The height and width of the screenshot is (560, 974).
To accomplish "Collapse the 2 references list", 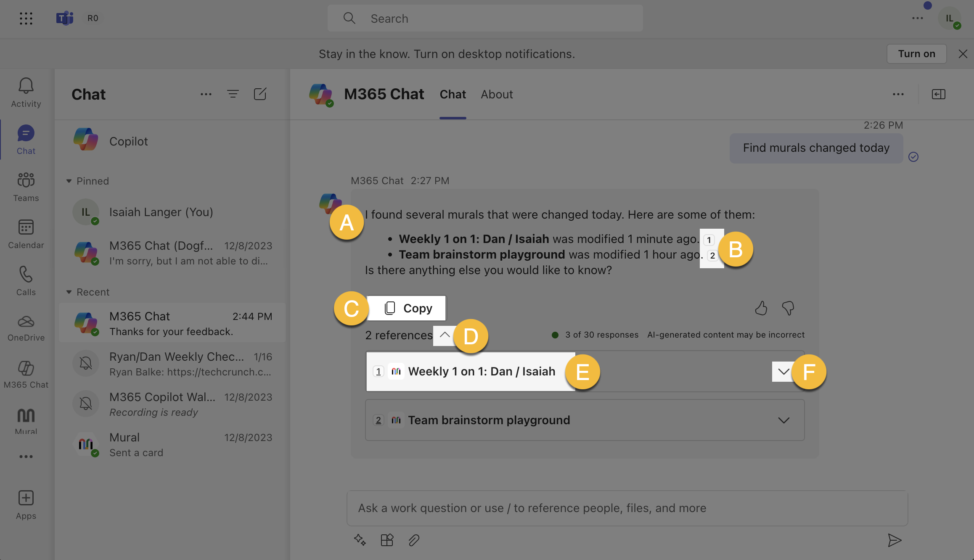I will (445, 335).
